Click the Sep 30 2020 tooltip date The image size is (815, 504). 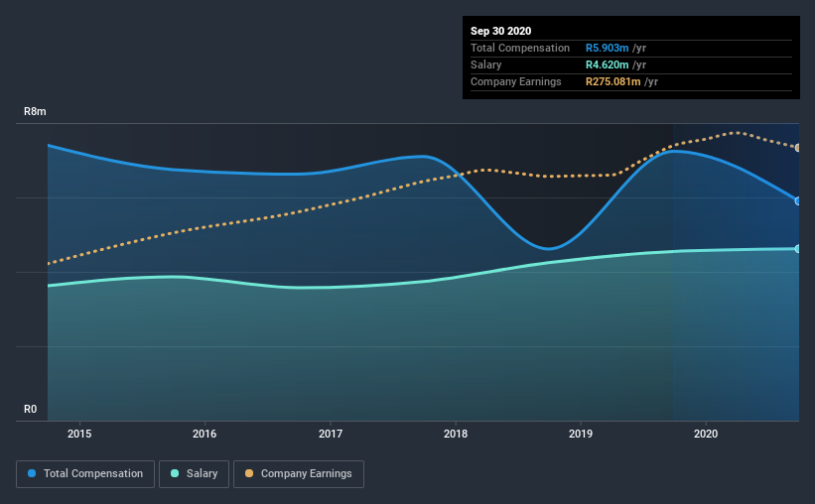point(501,31)
